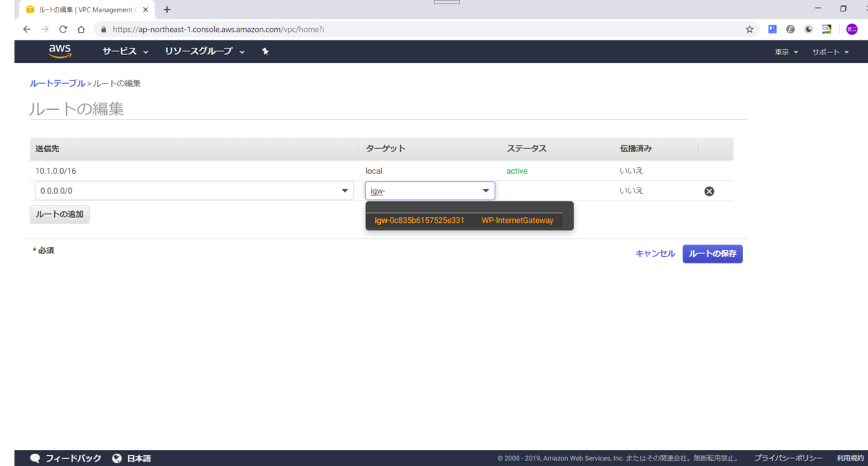Go forward in browser history
868x466 pixels.
tap(45, 30)
